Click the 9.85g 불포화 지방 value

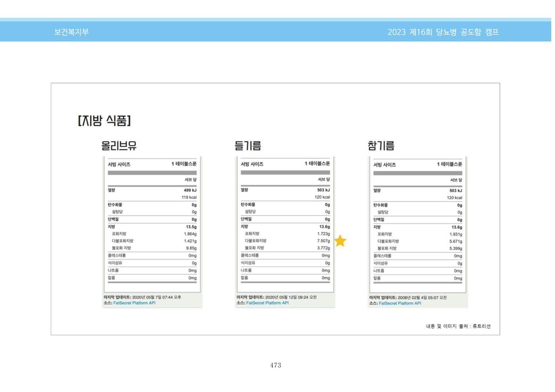click(x=191, y=248)
